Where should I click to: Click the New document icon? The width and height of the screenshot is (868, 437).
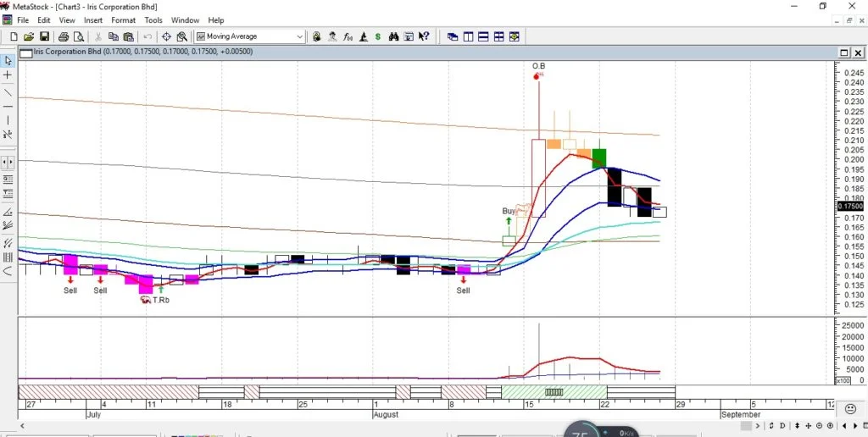tap(14, 36)
